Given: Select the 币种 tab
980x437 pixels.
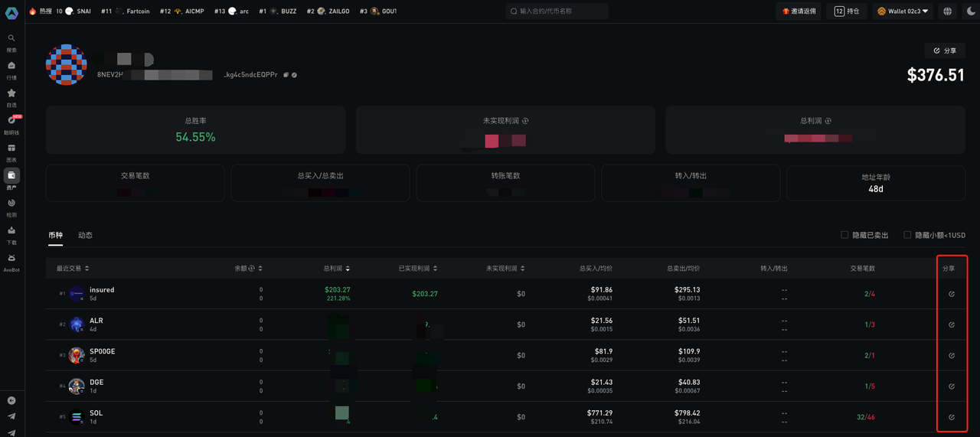Looking at the screenshot, I should [55, 235].
